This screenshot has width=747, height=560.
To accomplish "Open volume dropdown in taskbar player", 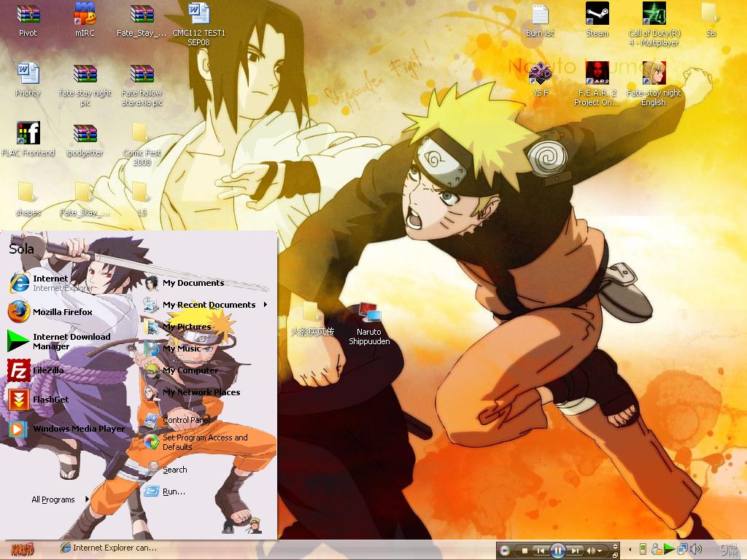I will coord(600,551).
